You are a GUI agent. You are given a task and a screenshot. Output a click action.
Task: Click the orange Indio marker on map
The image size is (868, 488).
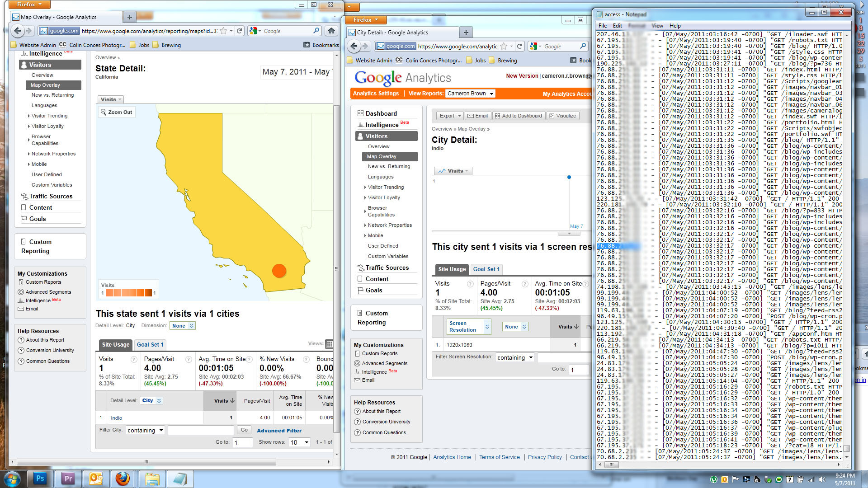pos(279,271)
